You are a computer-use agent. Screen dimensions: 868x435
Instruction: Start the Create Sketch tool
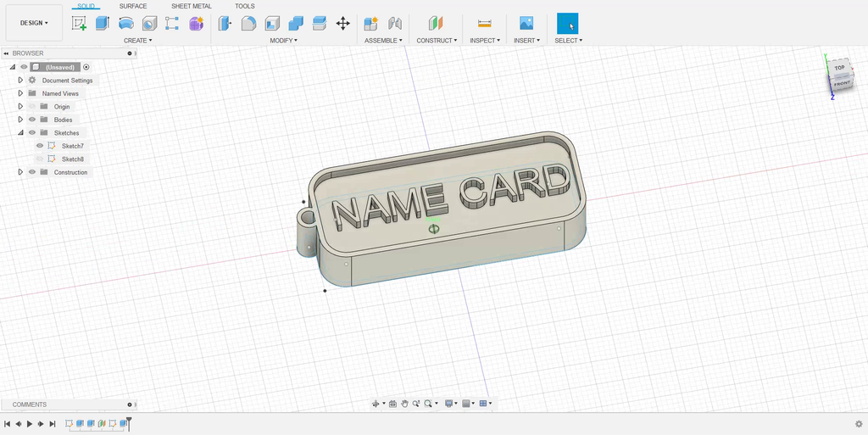tap(79, 23)
